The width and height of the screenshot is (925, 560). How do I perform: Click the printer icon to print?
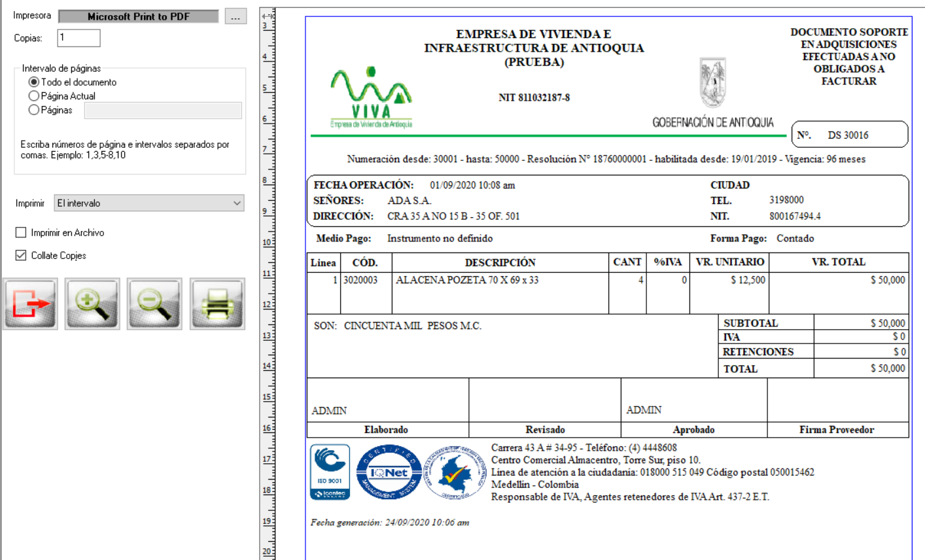[x=217, y=304]
